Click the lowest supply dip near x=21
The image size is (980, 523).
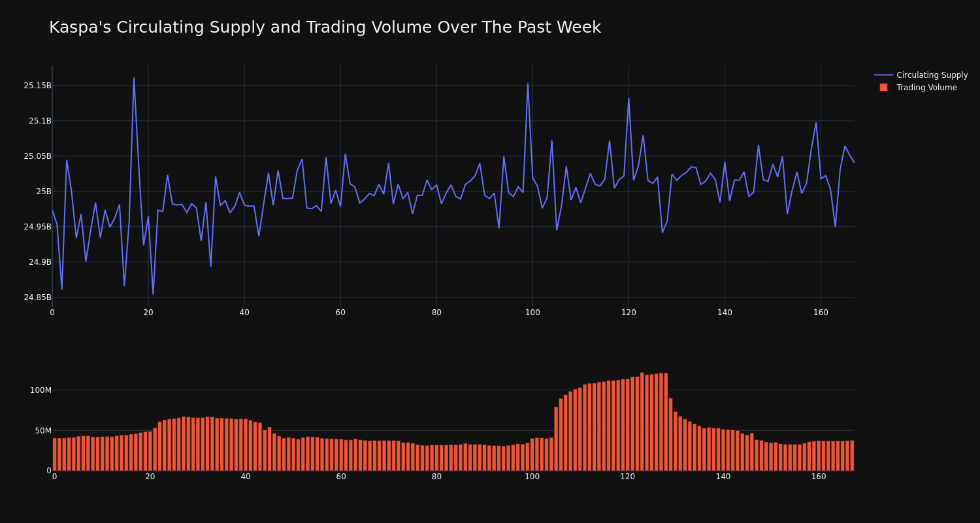(154, 294)
